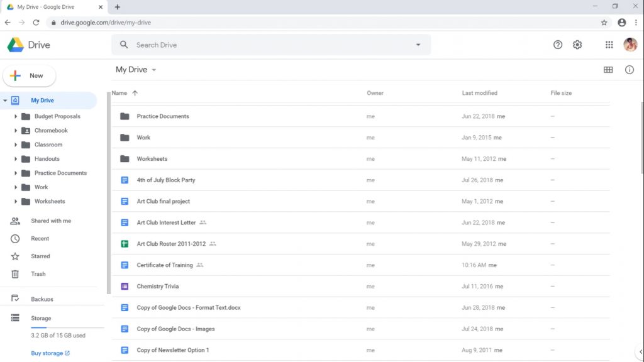Open search options dropdown arrow

(418, 45)
